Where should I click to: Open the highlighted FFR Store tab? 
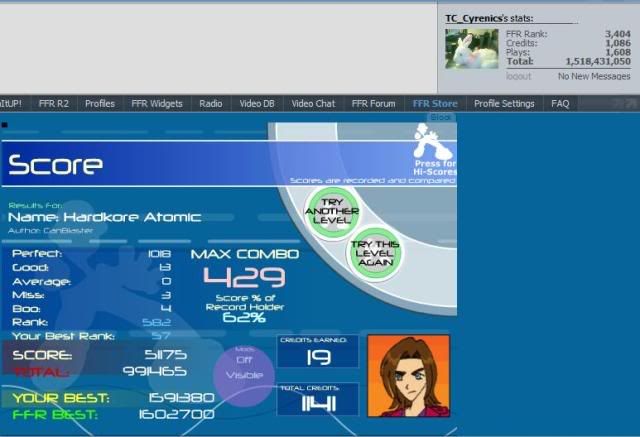tap(435, 103)
